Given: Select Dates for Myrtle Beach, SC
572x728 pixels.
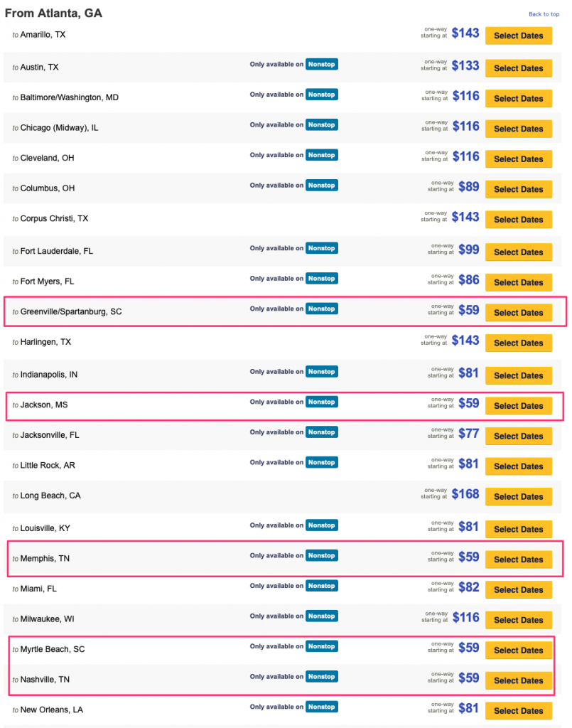Looking at the screenshot, I should [x=518, y=651].
